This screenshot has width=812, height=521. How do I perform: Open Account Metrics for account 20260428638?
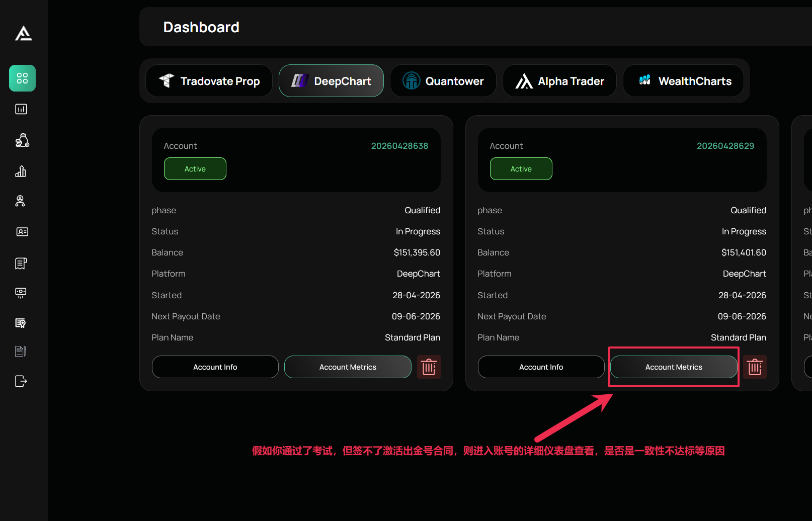click(x=348, y=367)
